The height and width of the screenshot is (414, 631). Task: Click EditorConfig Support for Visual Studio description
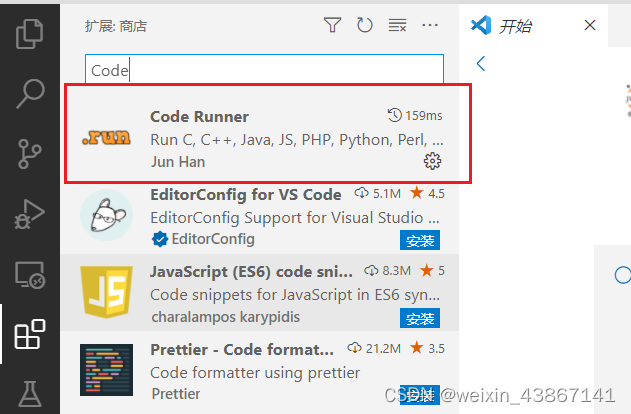295,218
